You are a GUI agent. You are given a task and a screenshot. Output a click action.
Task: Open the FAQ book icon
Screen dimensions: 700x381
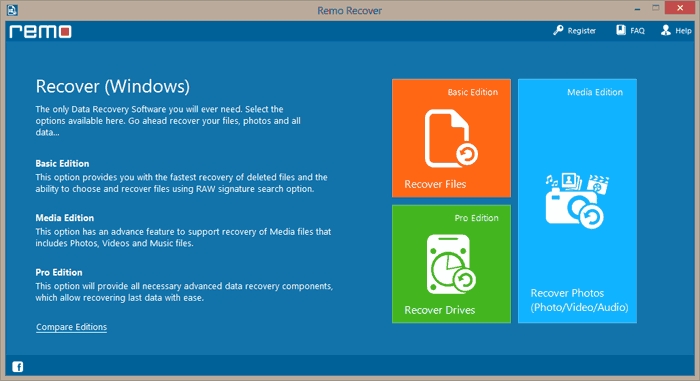click(x=621, y=30)
